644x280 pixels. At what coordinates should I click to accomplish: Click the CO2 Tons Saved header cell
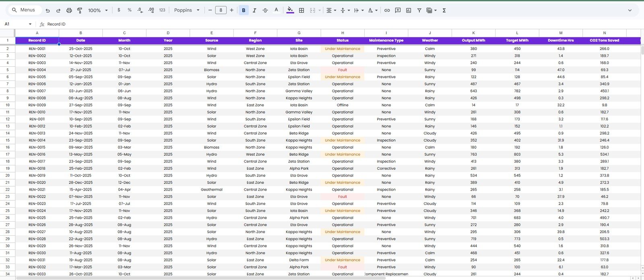605,40
